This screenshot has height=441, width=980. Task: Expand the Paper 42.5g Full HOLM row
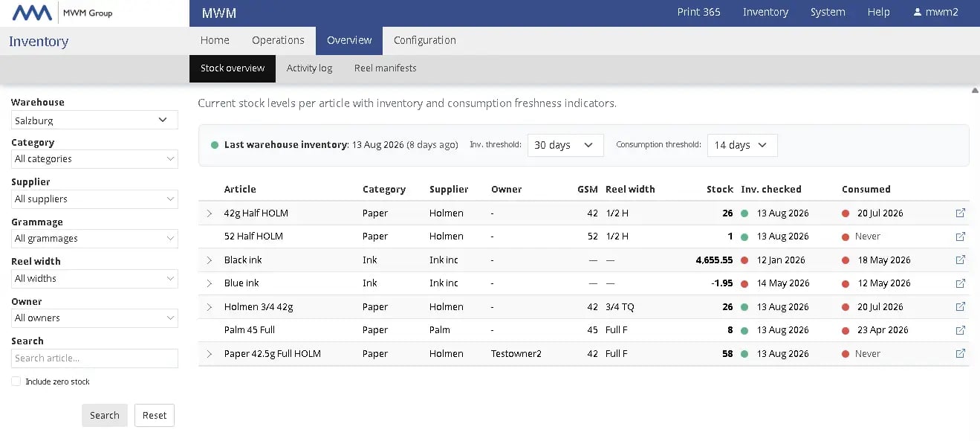[x=210, y=354]
